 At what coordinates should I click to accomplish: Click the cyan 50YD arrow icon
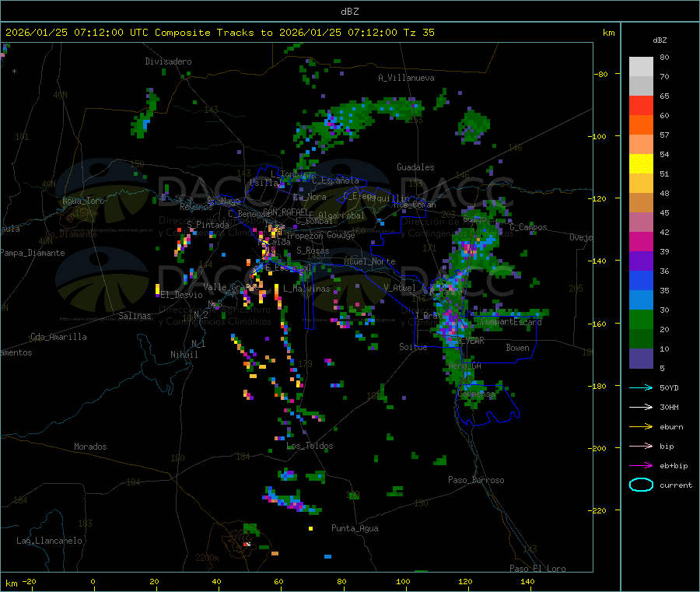click(641, 387)
